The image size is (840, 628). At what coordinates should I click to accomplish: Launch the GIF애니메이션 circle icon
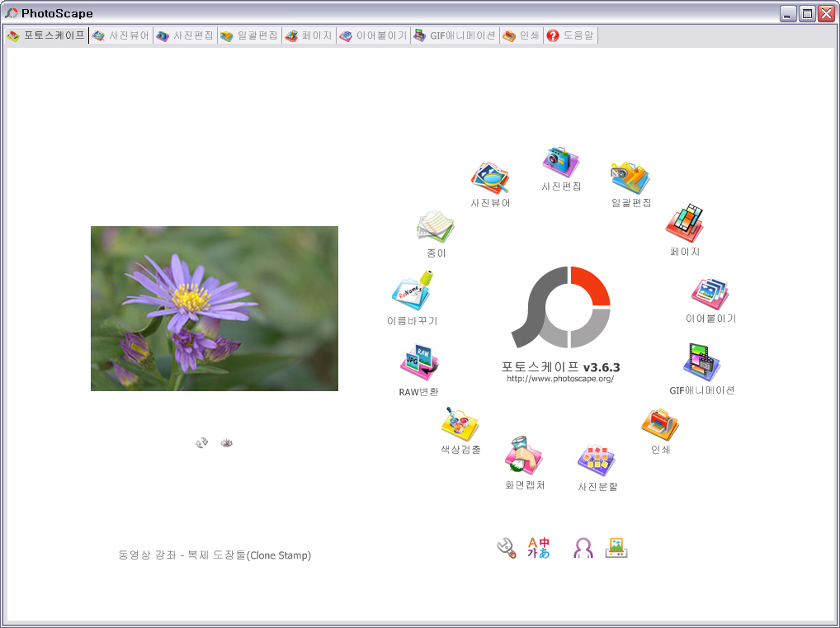pyautogui.click(x=701, y=363)
